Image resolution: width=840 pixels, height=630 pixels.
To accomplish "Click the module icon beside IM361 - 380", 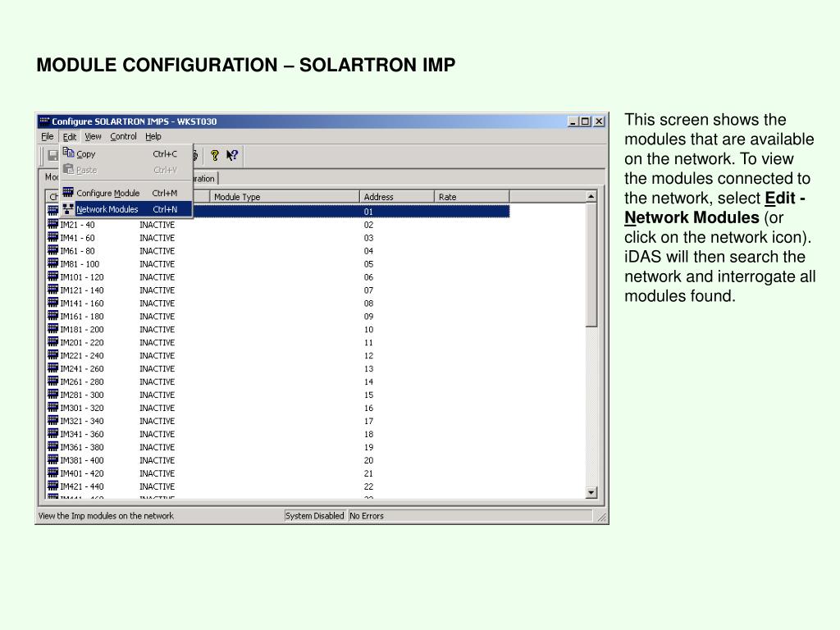I will point(52,446).
